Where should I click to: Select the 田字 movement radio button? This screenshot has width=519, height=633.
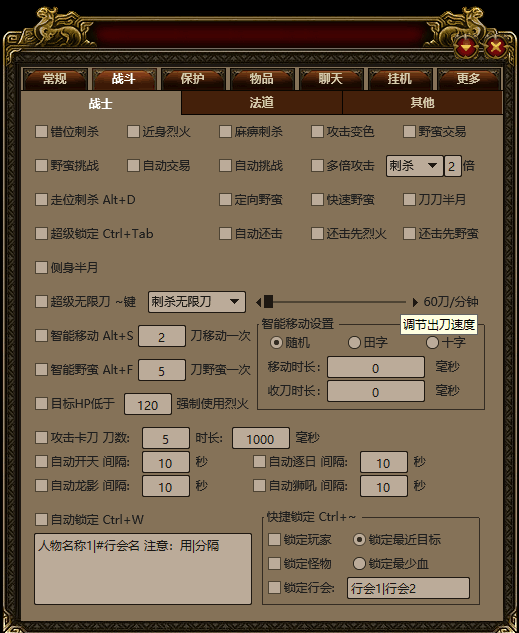pos(354,343)
